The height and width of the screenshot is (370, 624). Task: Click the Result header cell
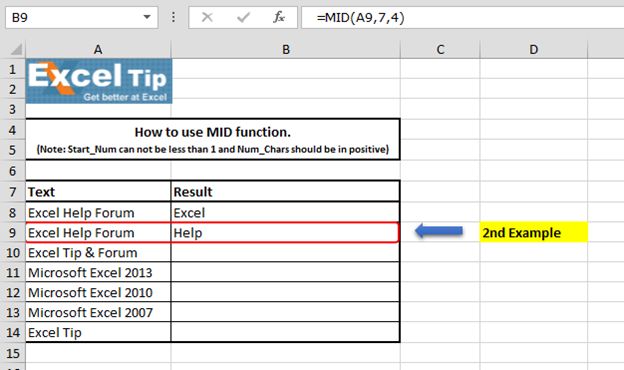pyautogui.click(x=285, y=192)
